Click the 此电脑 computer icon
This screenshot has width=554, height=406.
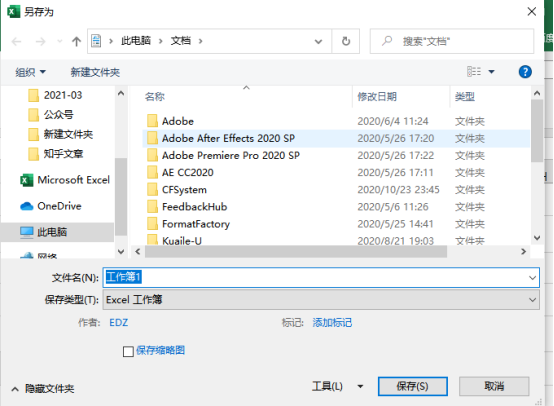[x=26, y=233]
